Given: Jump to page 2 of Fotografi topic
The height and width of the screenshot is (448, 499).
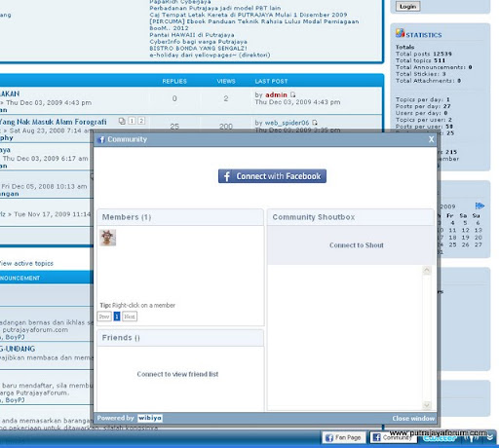Looking at the screenshot, I should pos(141,121).
